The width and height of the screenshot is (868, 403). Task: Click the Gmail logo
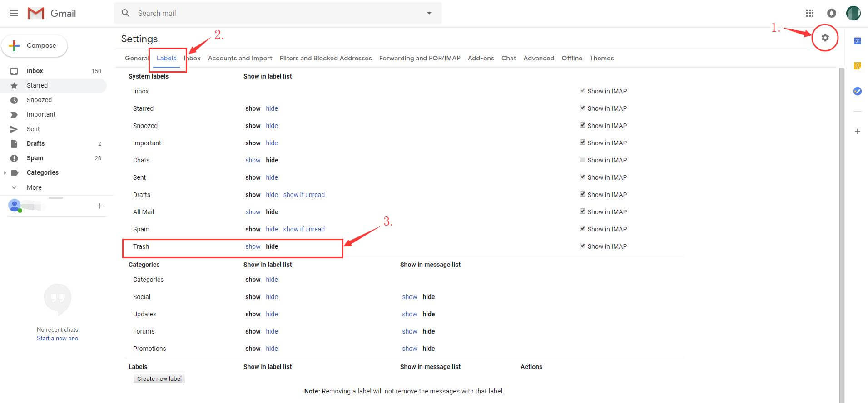(51, 13)
